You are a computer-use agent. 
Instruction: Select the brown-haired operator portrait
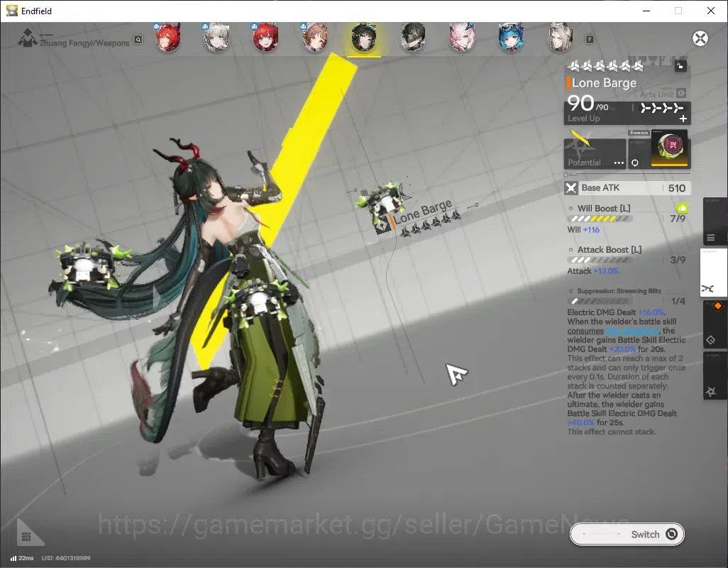(x=315, y=37)
